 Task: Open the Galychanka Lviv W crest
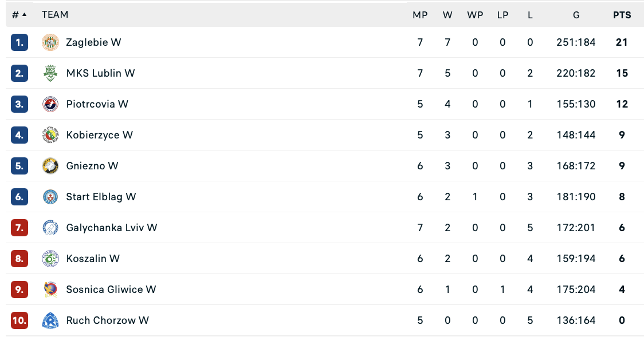tap(50, 228)
